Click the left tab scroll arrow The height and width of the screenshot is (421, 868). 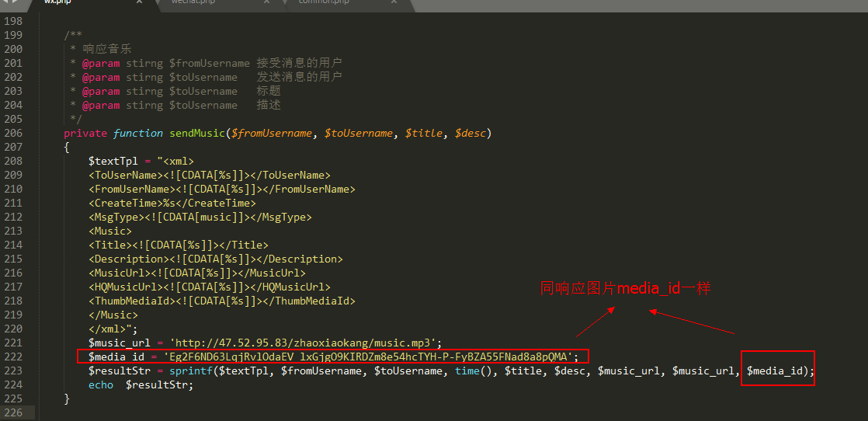5,2
